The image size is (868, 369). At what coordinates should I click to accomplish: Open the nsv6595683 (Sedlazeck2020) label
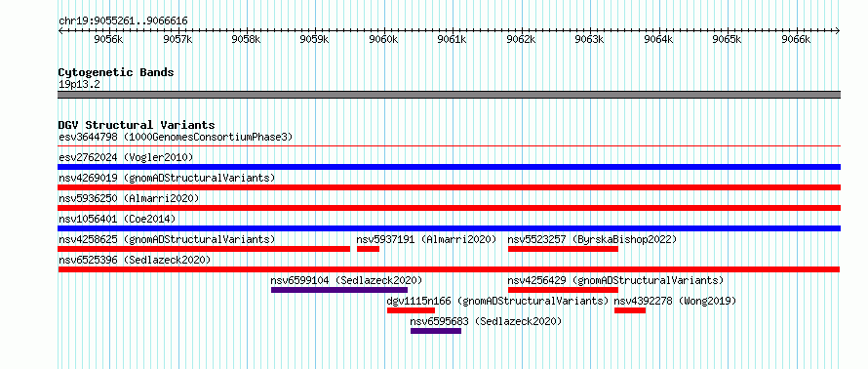(x=486, y=321)
